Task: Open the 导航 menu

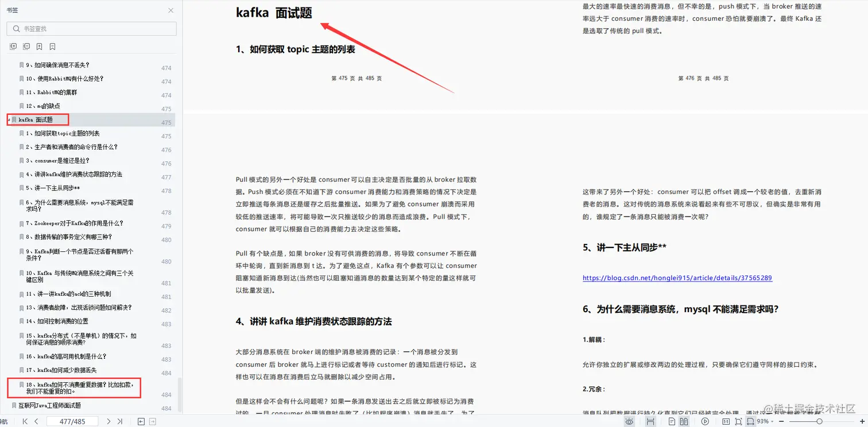Action: click(x=4, y=421)
